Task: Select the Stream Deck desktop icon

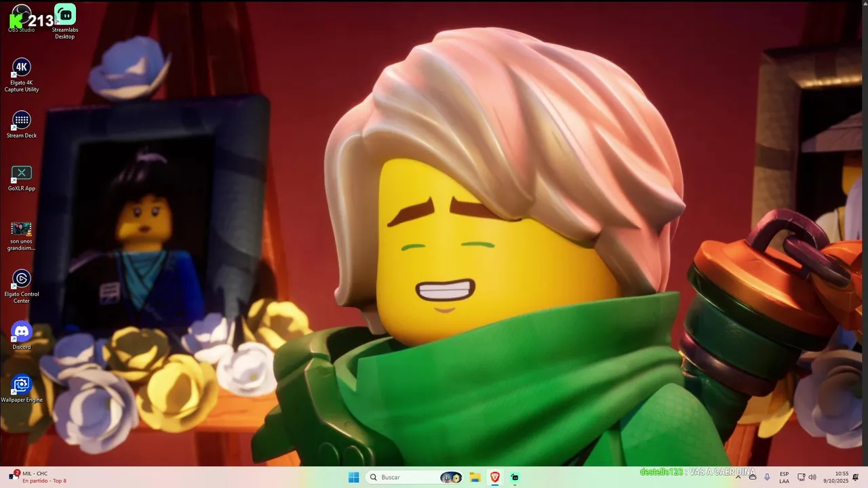Action: (22, 125)
